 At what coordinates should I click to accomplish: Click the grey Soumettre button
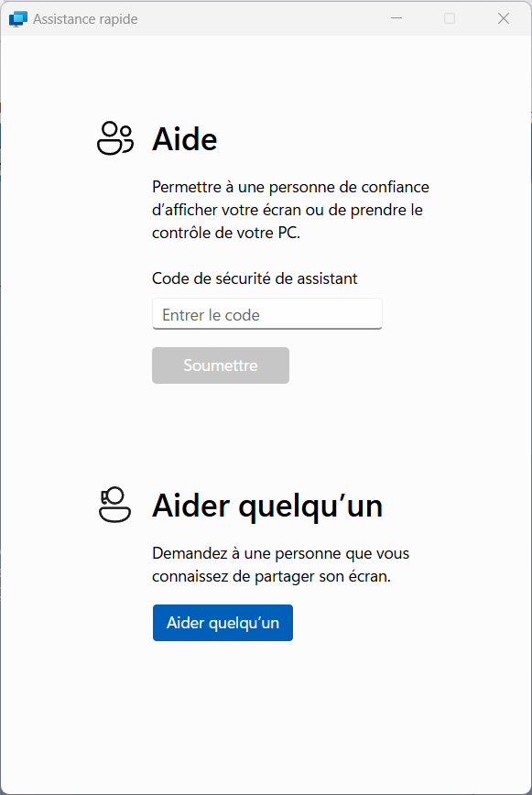[x=221, y=365]
